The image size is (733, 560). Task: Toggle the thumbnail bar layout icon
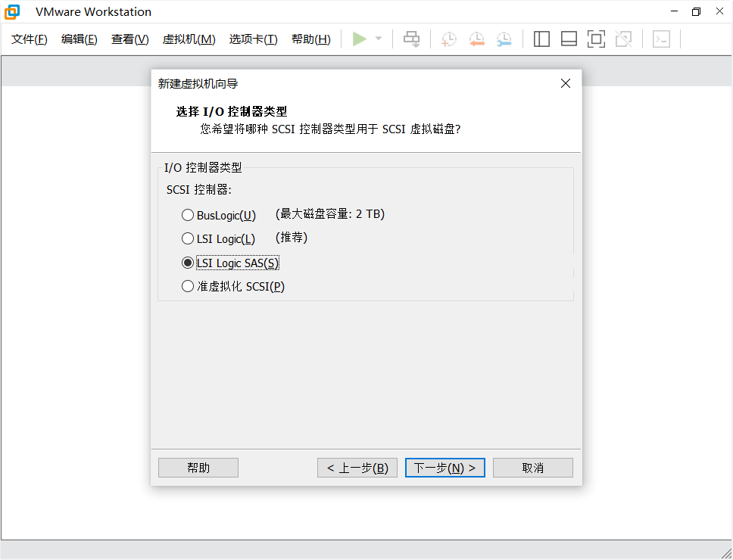[569, 39]
